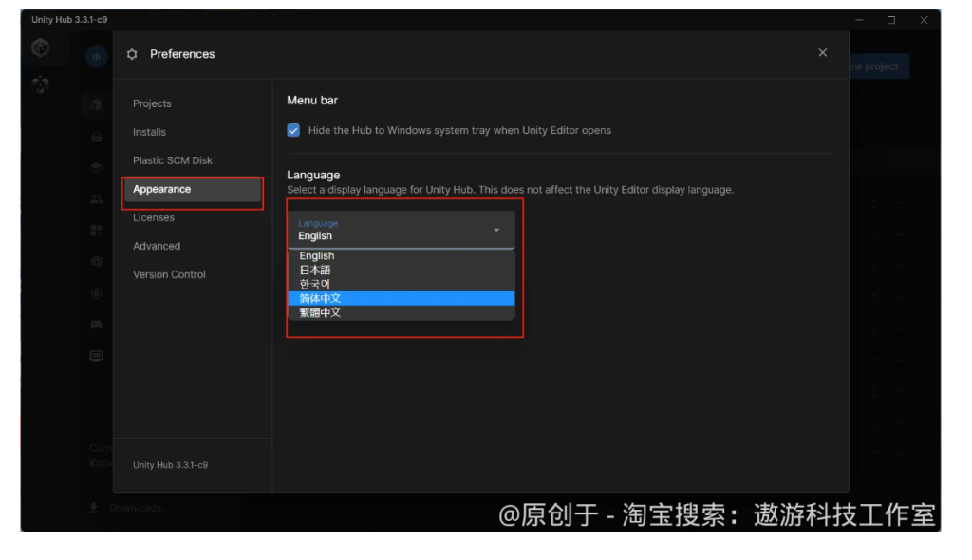Close the Preferences dialog

(822, 52)
